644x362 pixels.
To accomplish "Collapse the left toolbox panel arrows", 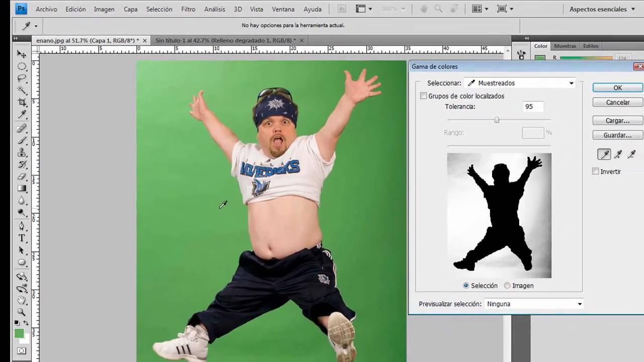I will (16, 38).
